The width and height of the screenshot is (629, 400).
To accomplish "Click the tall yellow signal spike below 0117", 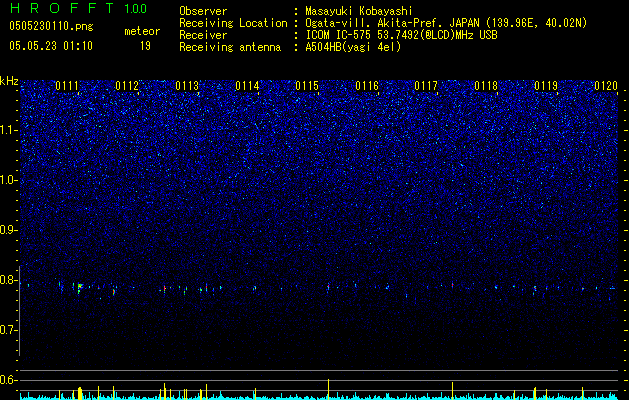I will click(x=452, y=390).
